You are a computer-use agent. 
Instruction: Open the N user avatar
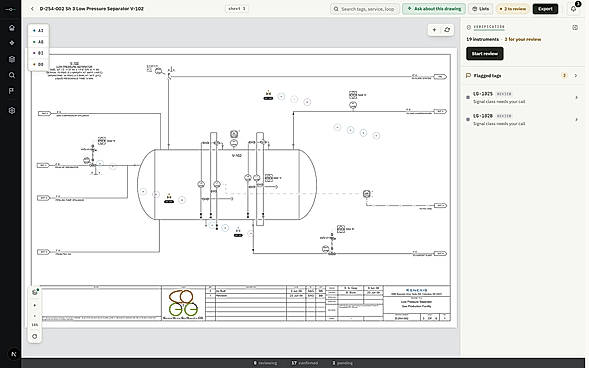click(14, 354)
